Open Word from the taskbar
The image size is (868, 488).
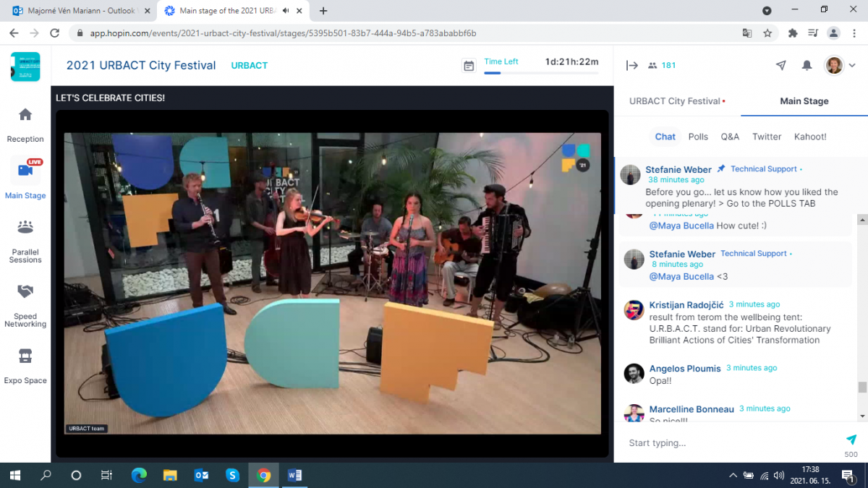pyautogui.click(x=294, y=475)
